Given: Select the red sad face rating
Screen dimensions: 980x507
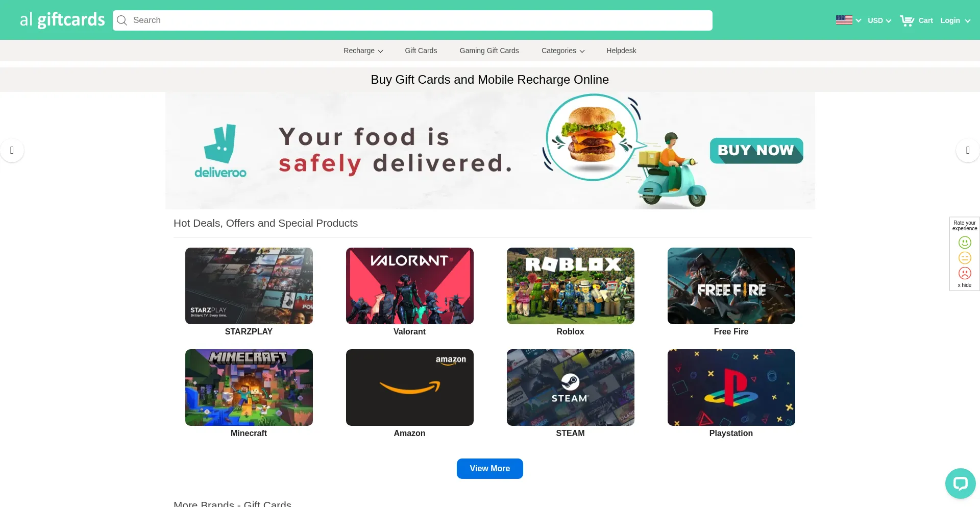Looking at the screenshot, I should point(965,273).
